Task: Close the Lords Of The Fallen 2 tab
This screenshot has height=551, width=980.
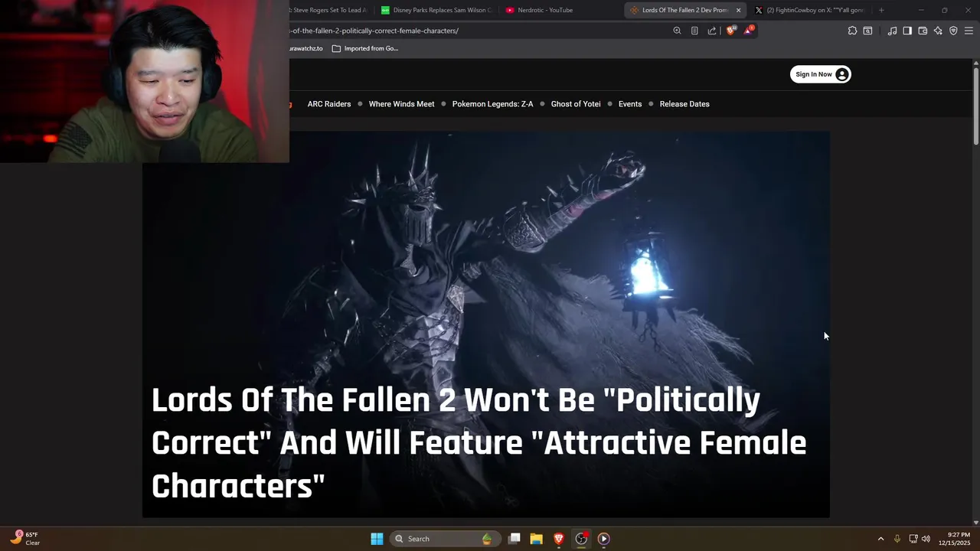Action: [x=738, y=10]
